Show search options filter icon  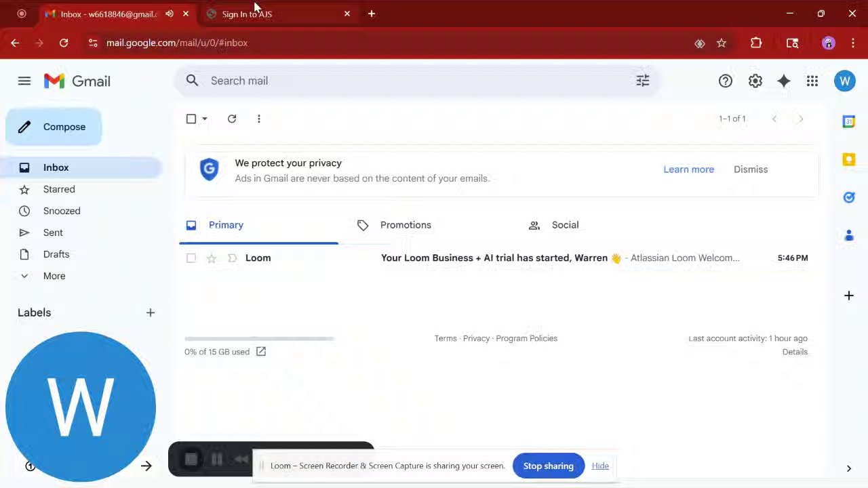click(642, 81)
